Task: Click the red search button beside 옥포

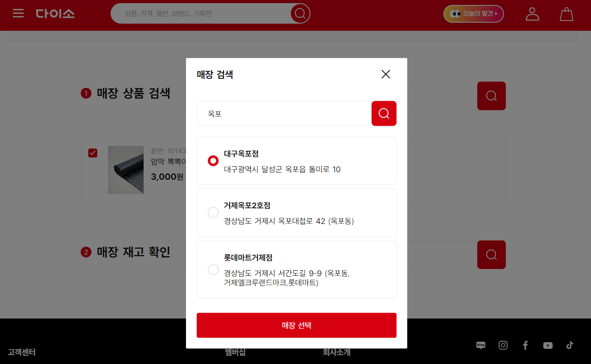Action: (384, 114)
